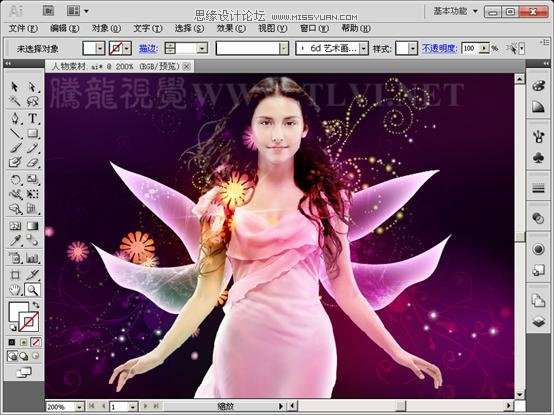The width and height of the screenshot is (554, 415).
Task: Select the Artboard tool
Action: point(15,275)
